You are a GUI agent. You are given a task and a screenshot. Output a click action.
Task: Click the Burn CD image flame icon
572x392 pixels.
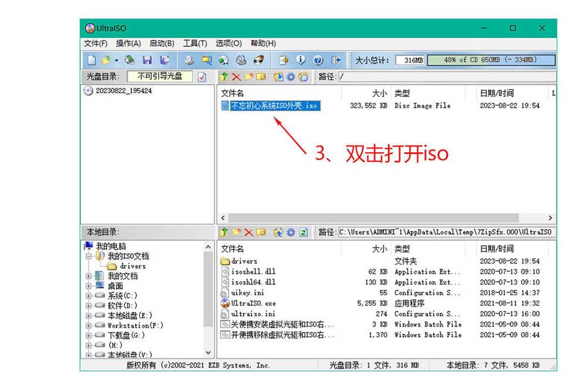coord(259,60)
